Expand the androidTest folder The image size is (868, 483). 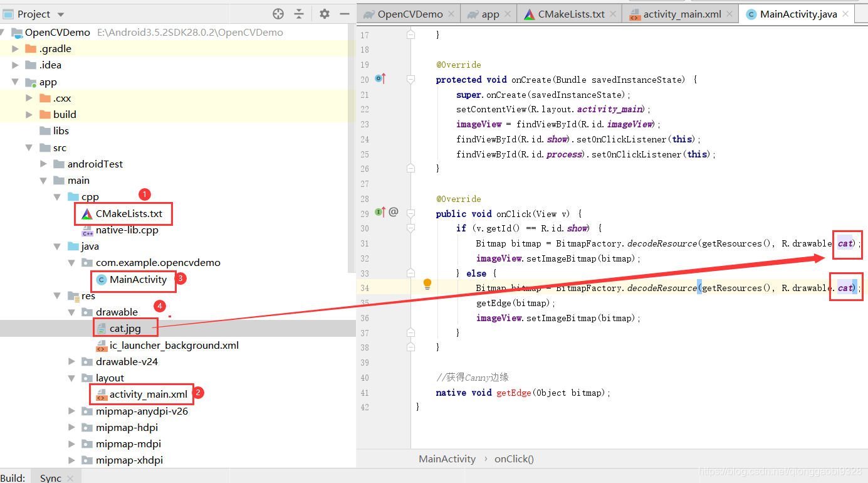click(x=43, y=164)
